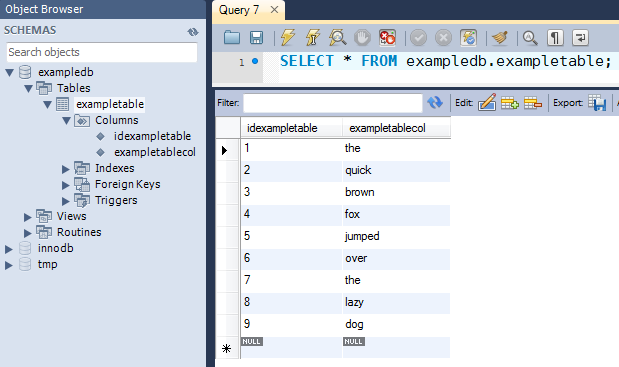Save script with the floppy disk icon
The width and height of the screenshot is (619, 367).
[x=256, y=38]
